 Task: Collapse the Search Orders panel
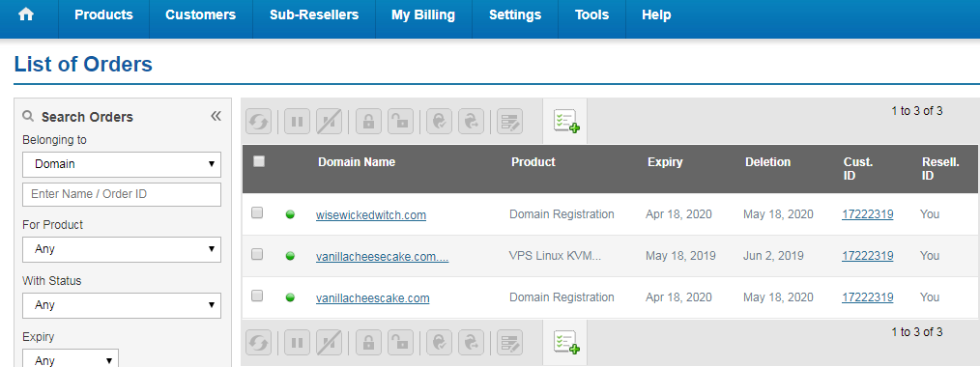coord(216,116)
